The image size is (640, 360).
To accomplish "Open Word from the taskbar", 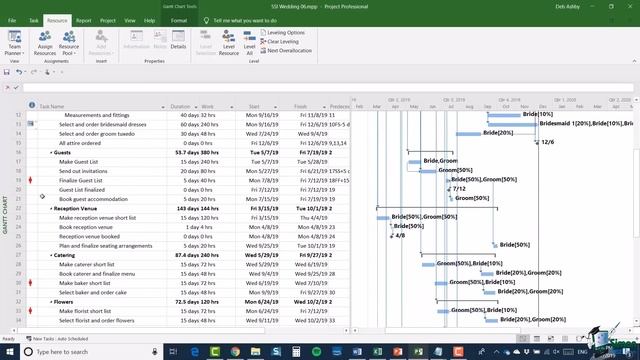I will [x=357, y=351].
